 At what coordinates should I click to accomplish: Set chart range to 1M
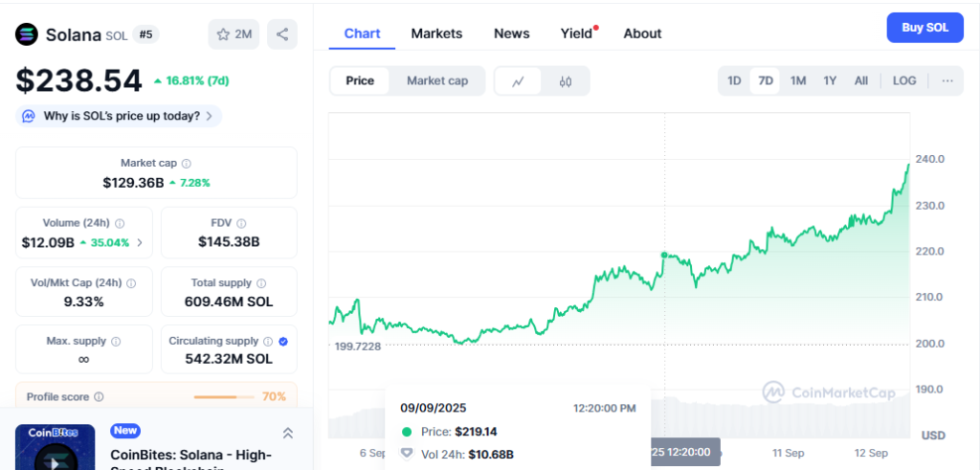[797, 80]
